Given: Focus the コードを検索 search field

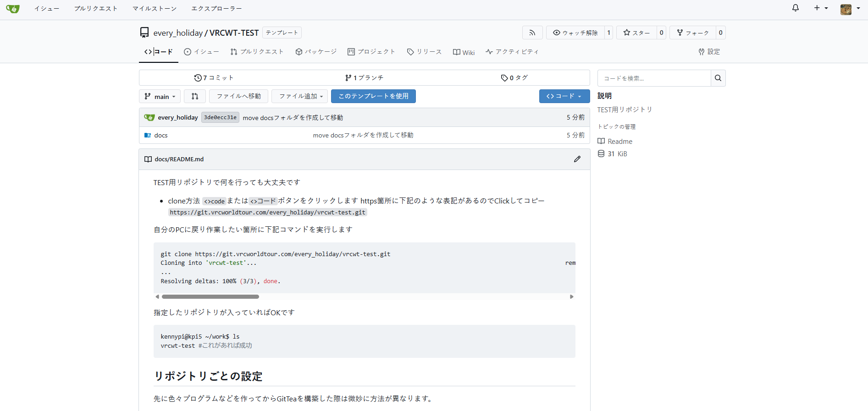Looking at the screenshot, I should coord(654,78).
